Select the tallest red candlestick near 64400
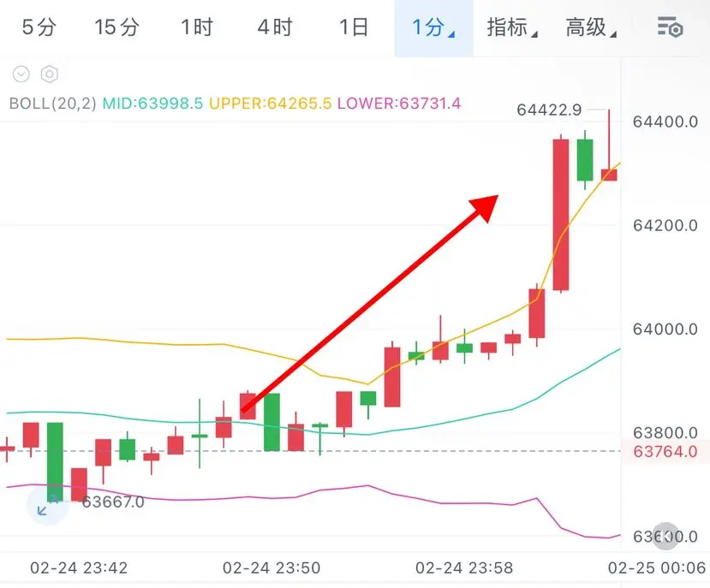 [561, 215]
